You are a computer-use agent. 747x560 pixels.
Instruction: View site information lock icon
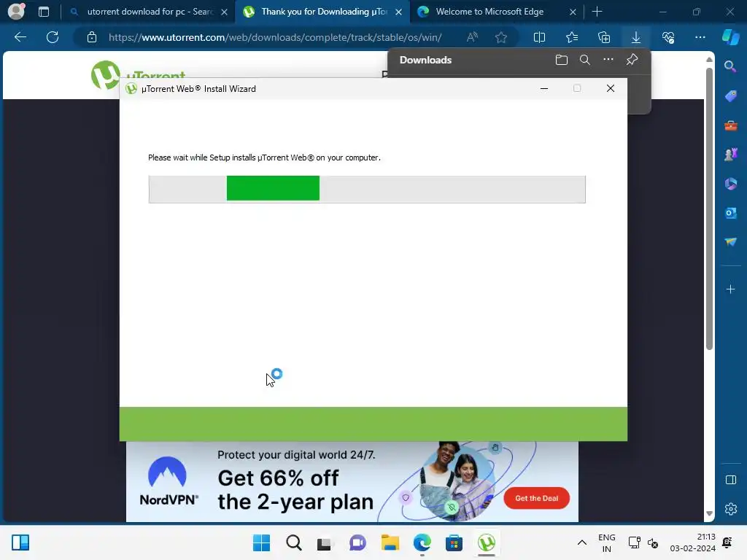tap(91, 37)
